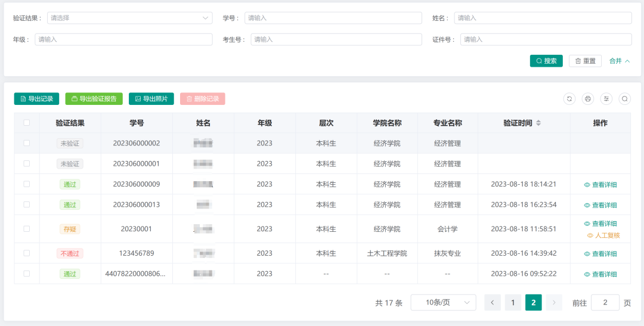Screen dimensions: 644x326
Task: Check the row for student 202306000002
Action: [x=26, y=143]
